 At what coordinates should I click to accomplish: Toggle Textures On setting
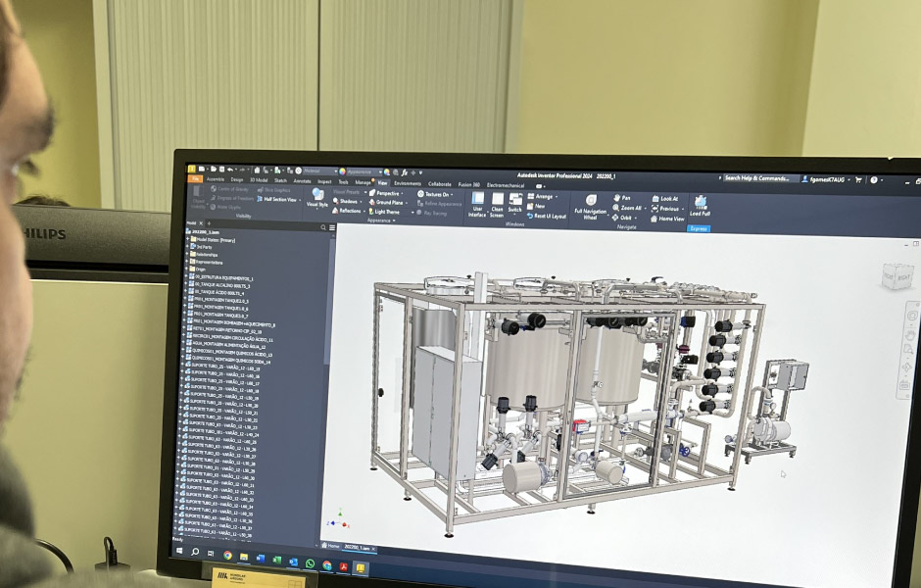click(436, 194)
